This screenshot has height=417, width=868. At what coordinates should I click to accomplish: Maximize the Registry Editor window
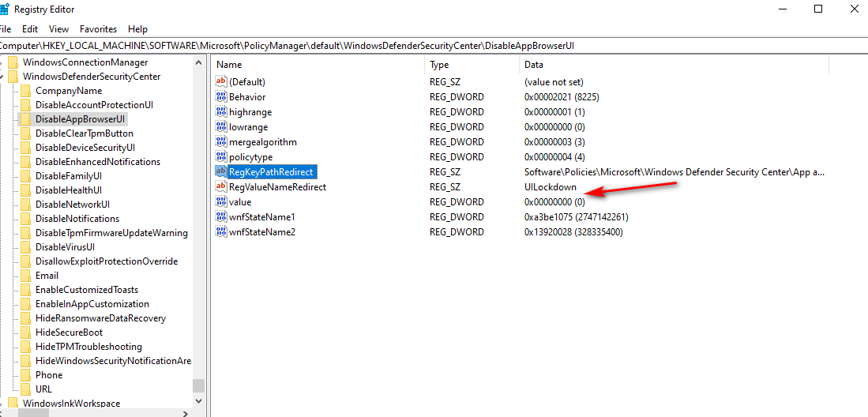point(818,9)
